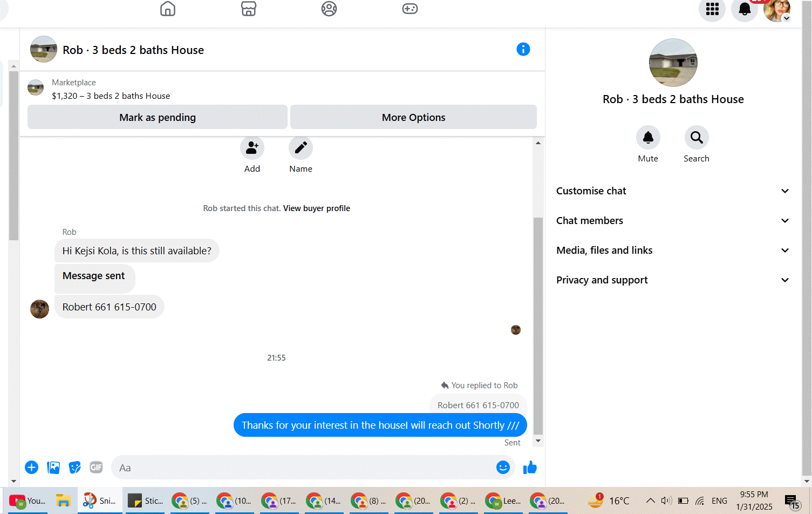Click the 'Sent' status text
Screen dimensions: 812x514
513,443
